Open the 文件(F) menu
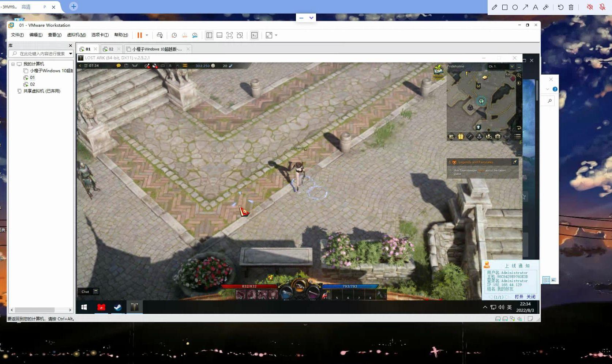 click(x=17, y=35)
